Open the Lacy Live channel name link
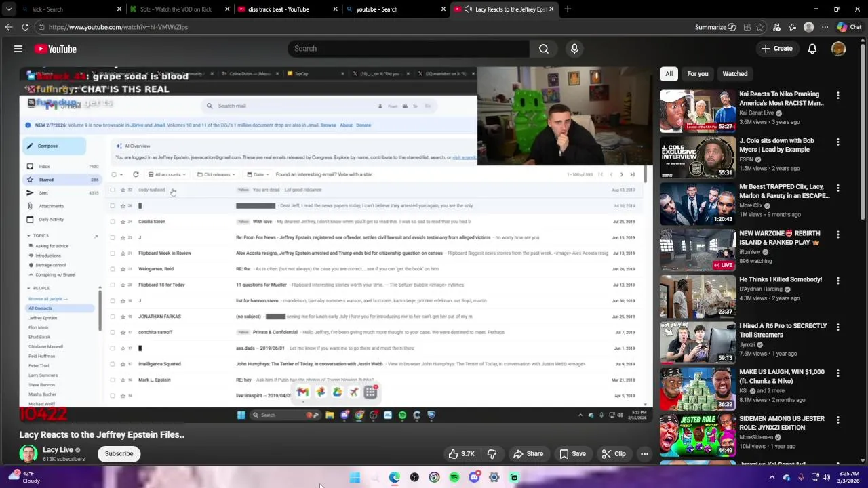This screenshot has height=488, width=868. pos(58,450)
